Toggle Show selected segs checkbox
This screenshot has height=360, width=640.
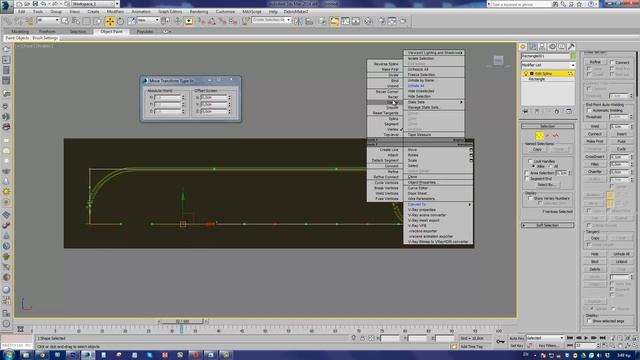(x=589, y=321)
